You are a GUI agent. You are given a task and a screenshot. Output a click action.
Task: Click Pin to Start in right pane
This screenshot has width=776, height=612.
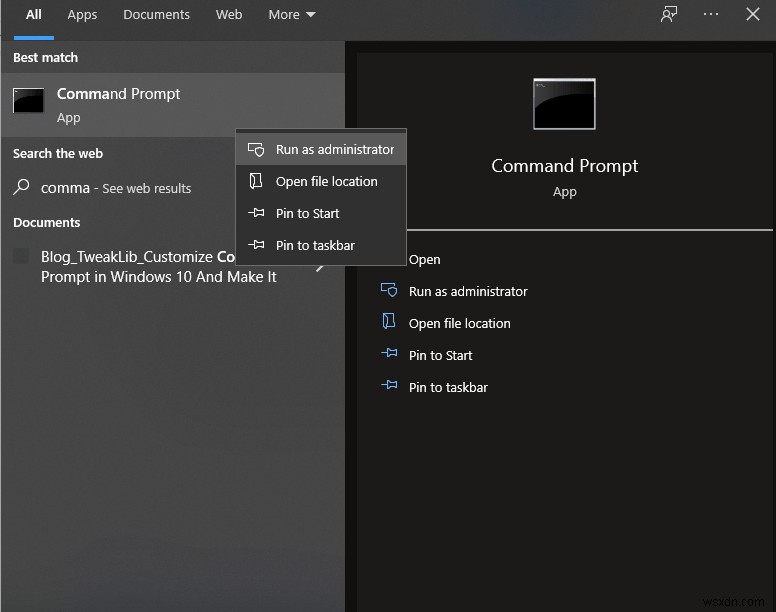440,355
